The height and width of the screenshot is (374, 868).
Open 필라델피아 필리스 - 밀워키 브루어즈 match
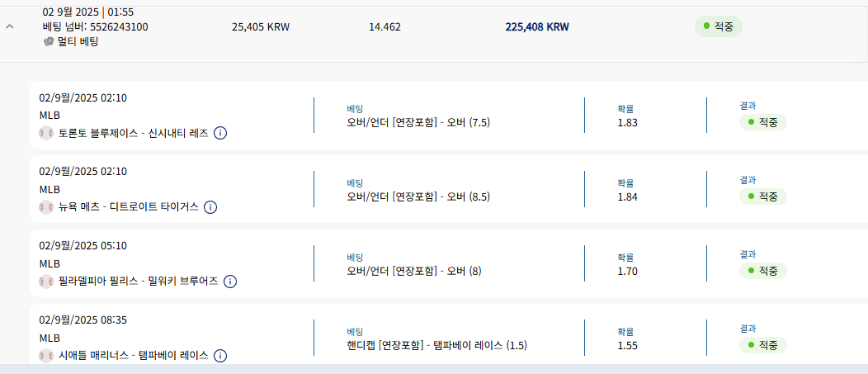[x=138, y=282]
